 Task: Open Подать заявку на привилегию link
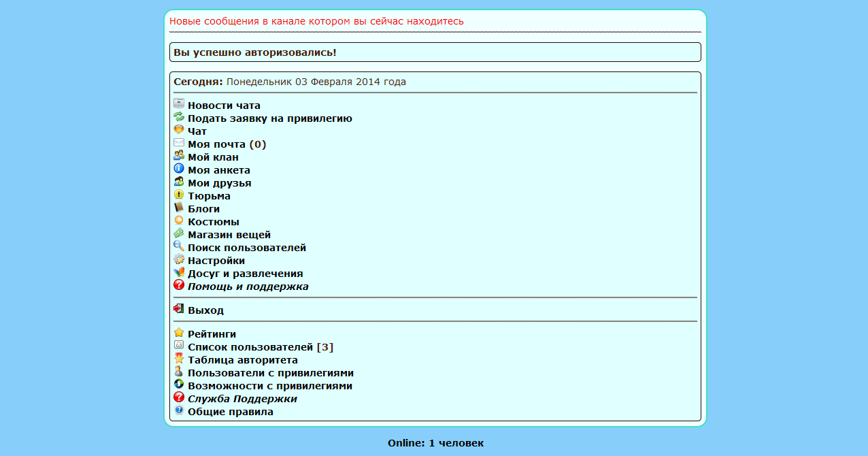point(270,118)
